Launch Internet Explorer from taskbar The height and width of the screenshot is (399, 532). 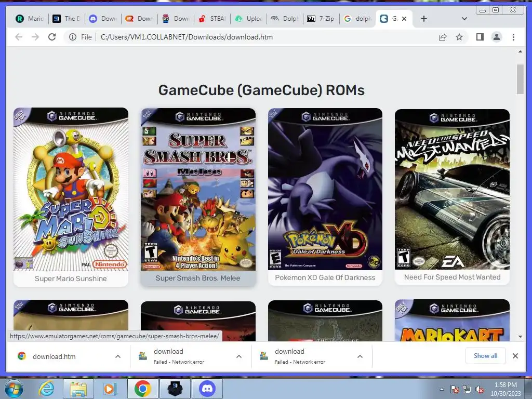pyautogui.click(x=46, y=389)
